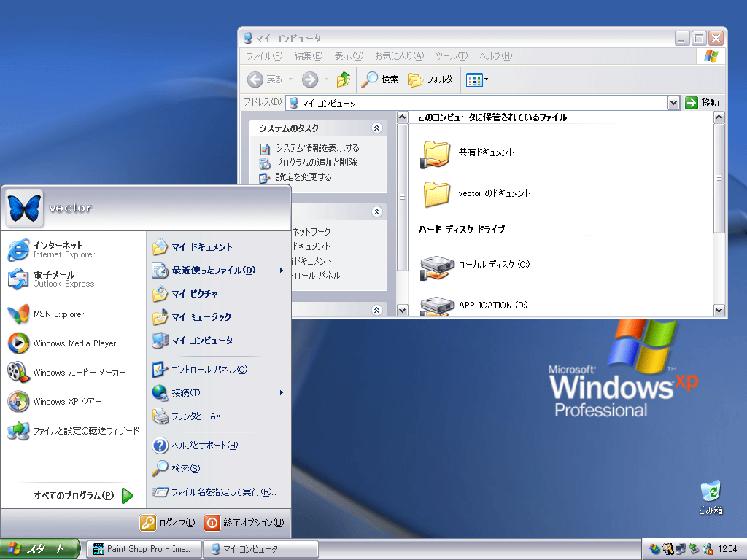The image size is (747, 560).
Task: Open MSN Explorer
Action: (46, 314)
